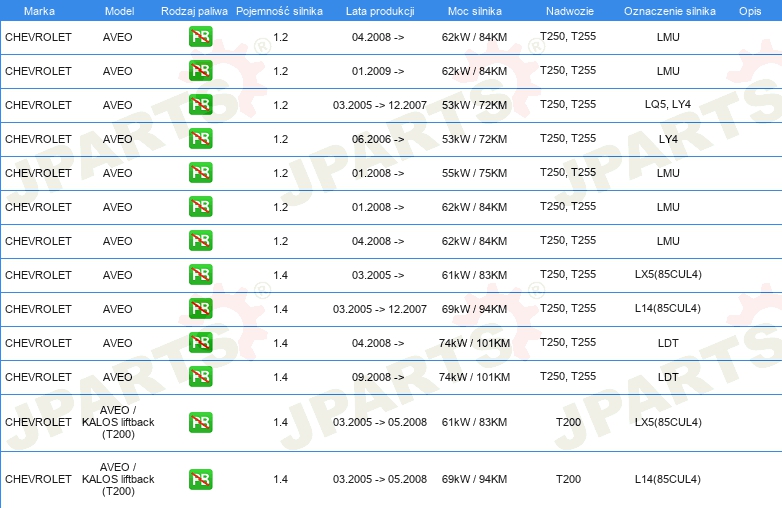This screenshot has width=782, height=508.
Task: Select the 62kW / 84KM cell in the 01.2009 row
Action: (x=474, y=71)
